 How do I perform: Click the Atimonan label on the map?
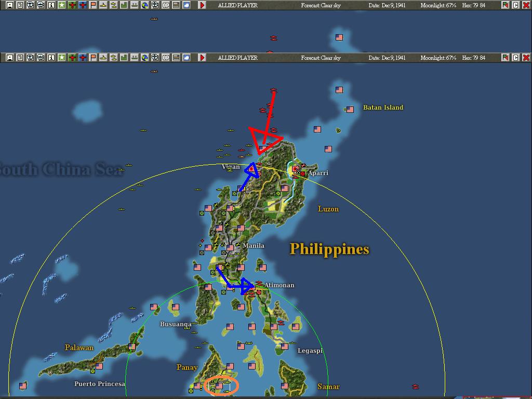coord(279,285)
